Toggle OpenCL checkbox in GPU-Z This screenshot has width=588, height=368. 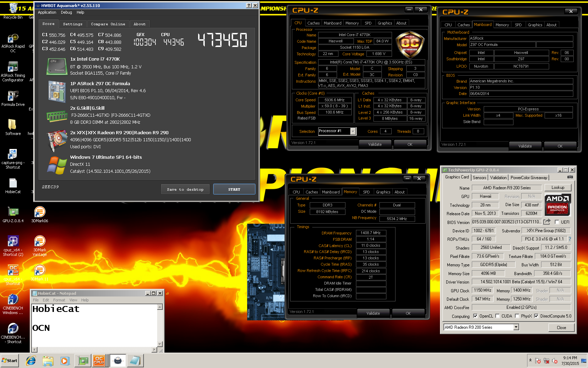tap(475, 316)
